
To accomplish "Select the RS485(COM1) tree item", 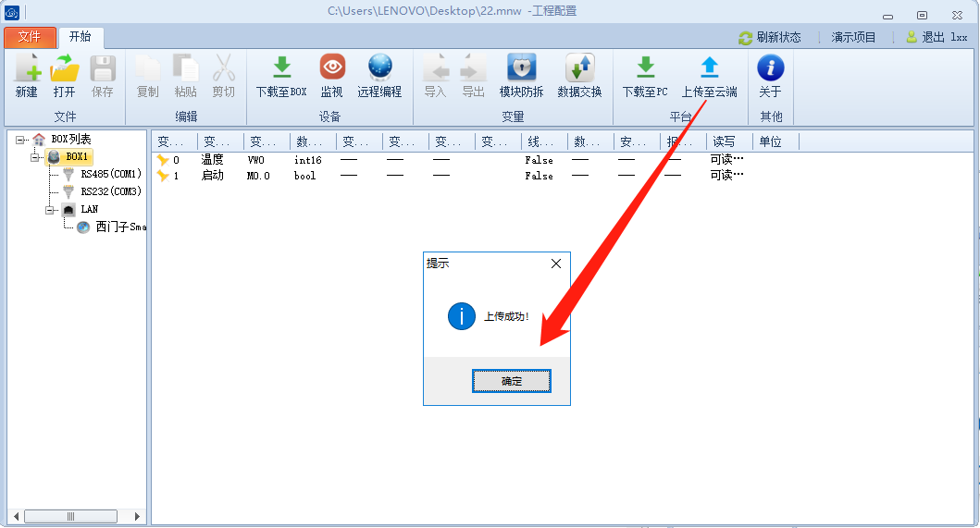I will pos(110,174).
